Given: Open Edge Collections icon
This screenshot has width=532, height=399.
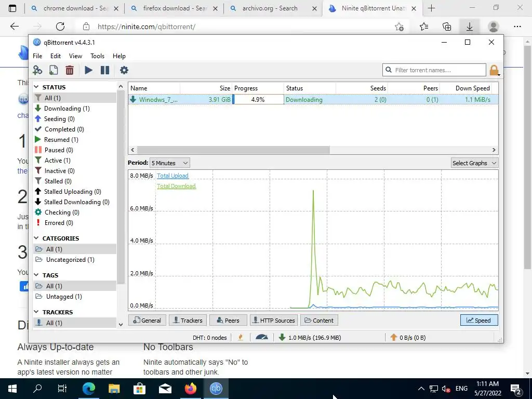Looking at the screenshot, I should tap(447, 26).
